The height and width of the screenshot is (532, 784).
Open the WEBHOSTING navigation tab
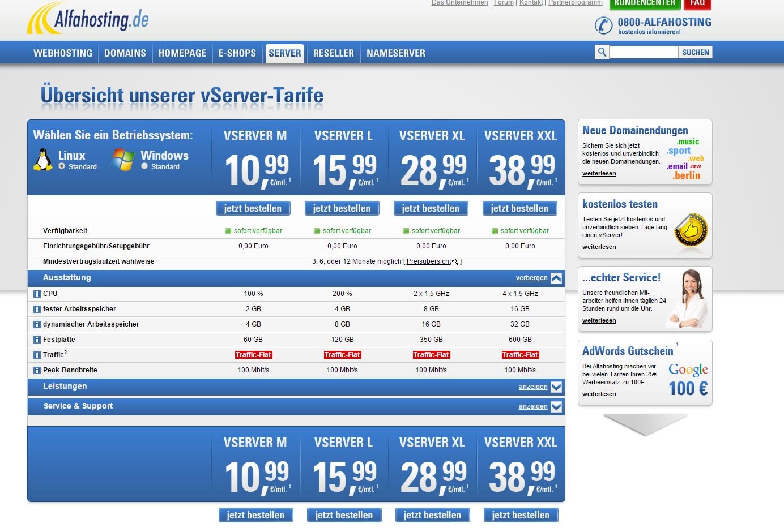(63, 53)
